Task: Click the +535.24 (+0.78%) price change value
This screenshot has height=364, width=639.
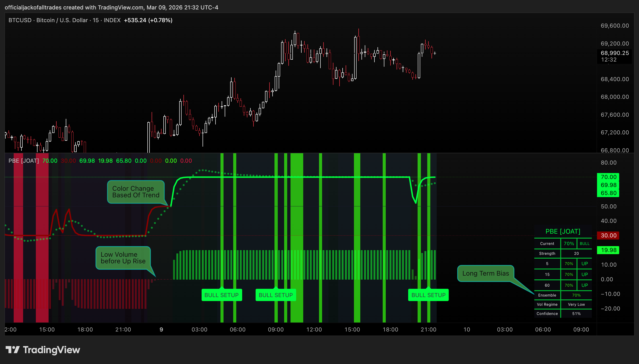Action: [148, 20]
